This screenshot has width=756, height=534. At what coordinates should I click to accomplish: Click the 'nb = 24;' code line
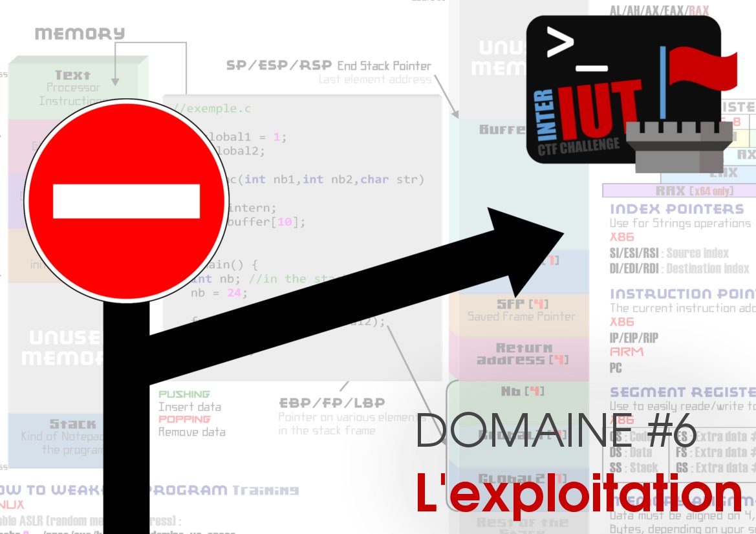click(x=219, y=293)
